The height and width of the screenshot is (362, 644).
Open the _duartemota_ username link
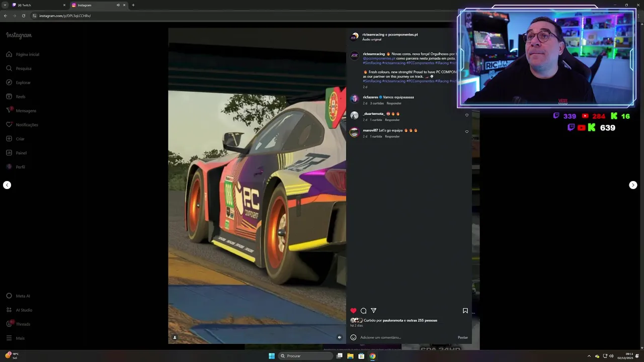coord(373,114)
